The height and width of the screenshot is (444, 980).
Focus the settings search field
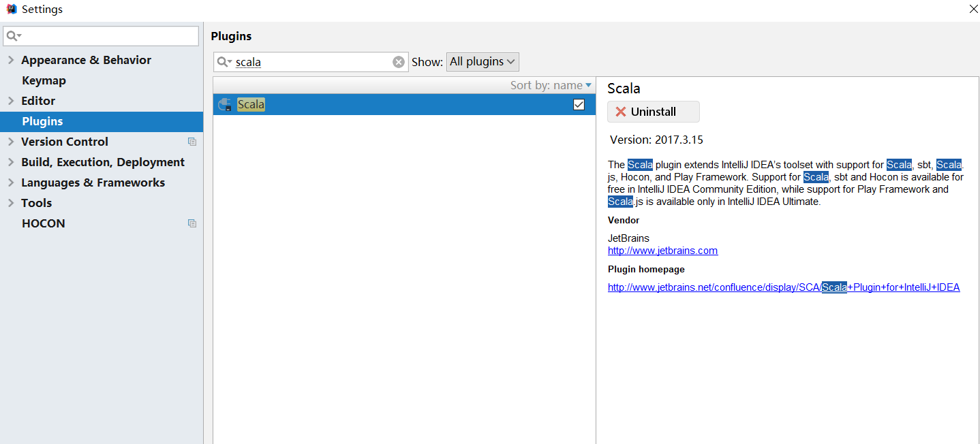(101, 36)
